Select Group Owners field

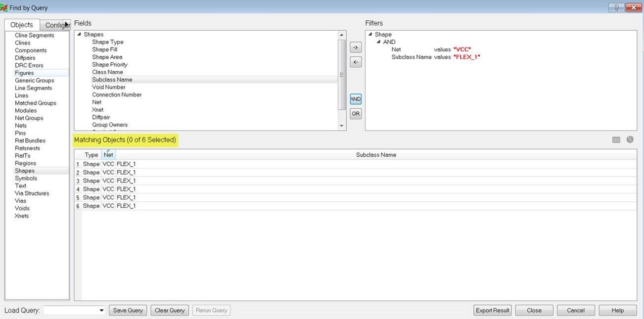coord(110,125)
